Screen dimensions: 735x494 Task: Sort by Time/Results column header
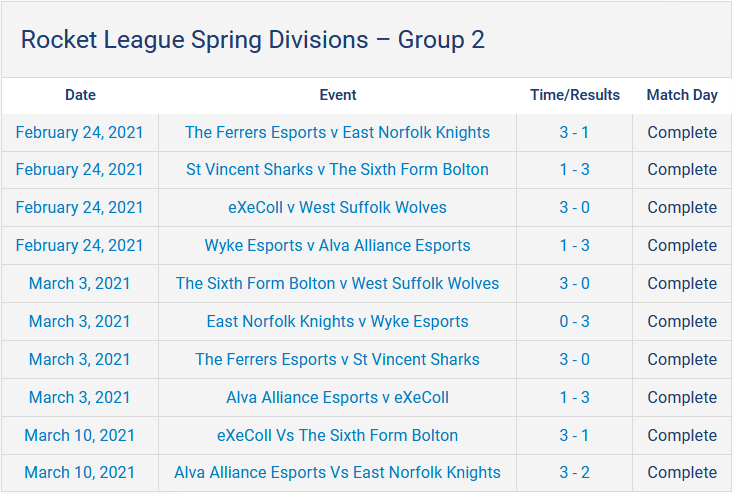point(575,95)
